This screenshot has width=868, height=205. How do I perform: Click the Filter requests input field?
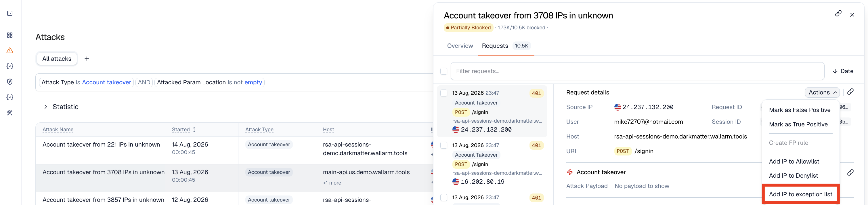[637, 71]
